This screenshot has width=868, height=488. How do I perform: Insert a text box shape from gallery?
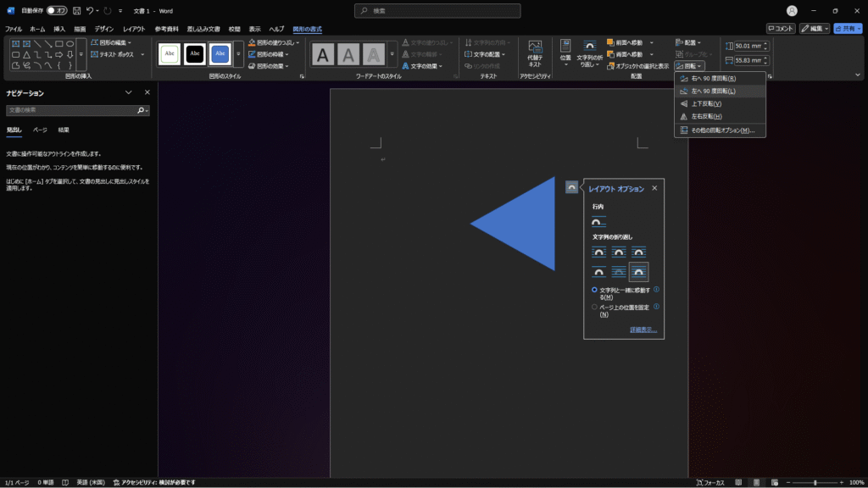click(x=15, y=43)
